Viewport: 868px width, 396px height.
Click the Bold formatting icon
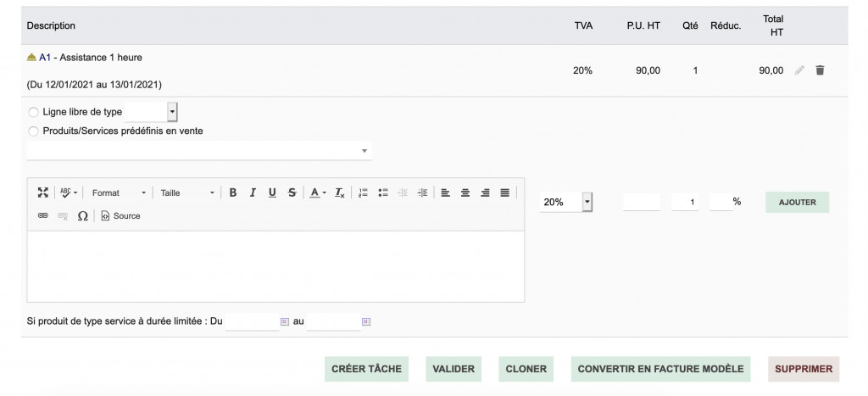(x=233, y=192)
